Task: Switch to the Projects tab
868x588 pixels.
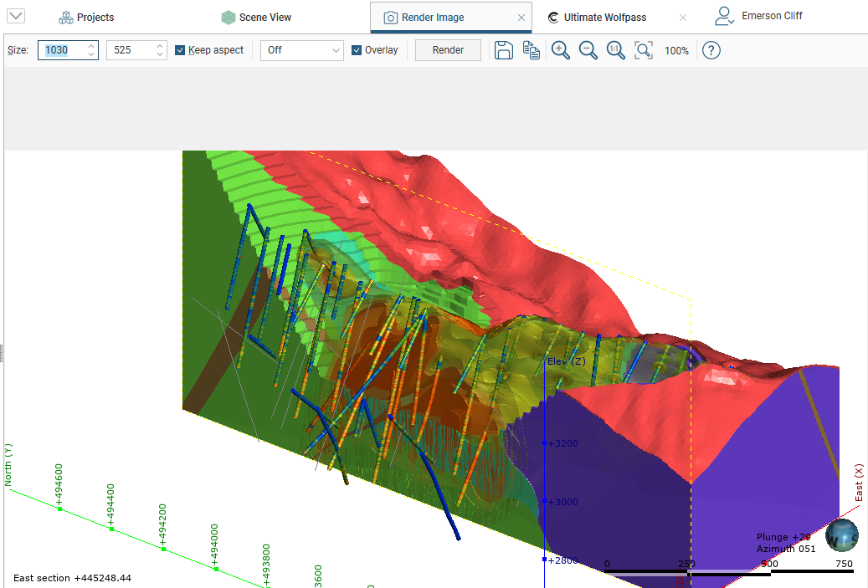Action: (x=86, y=18)
